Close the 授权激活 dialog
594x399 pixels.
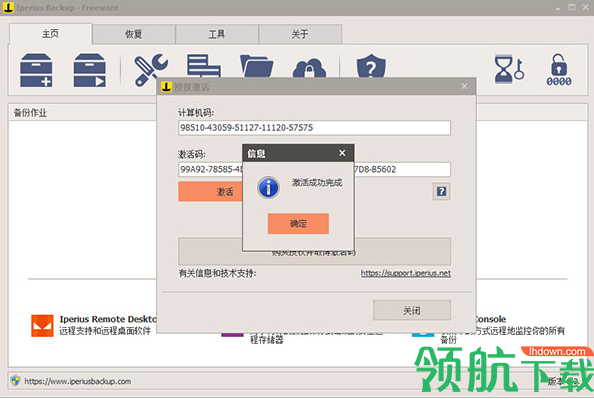[x=464, y=86]
